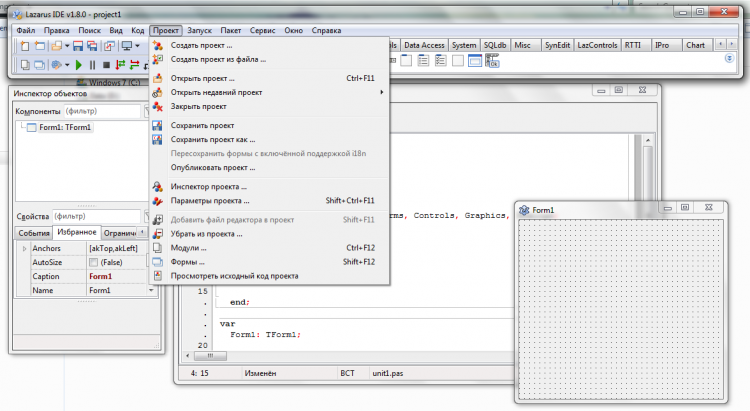Toggle the AutoSize (False) checkbox
Screen dimensions: 750x411
93,262
